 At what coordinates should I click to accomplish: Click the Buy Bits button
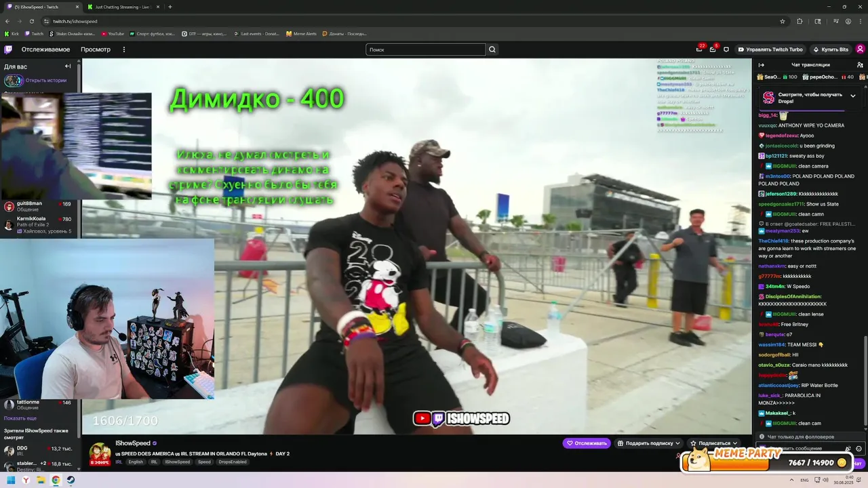830,49
